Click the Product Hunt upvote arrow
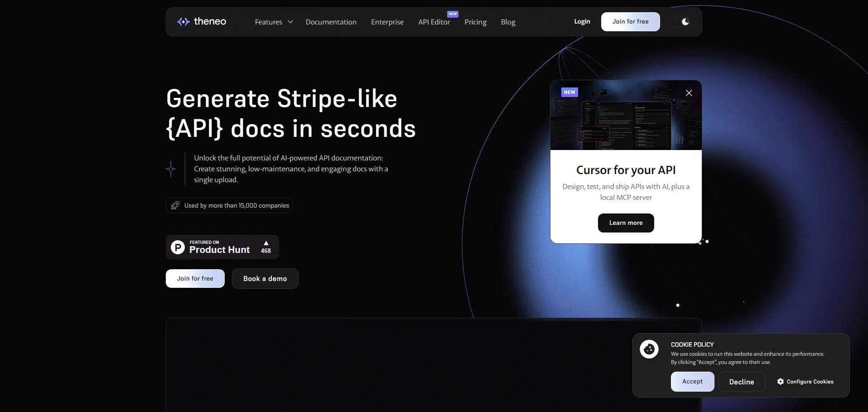Viewport: 868px width, 412px height. [266, 243]
